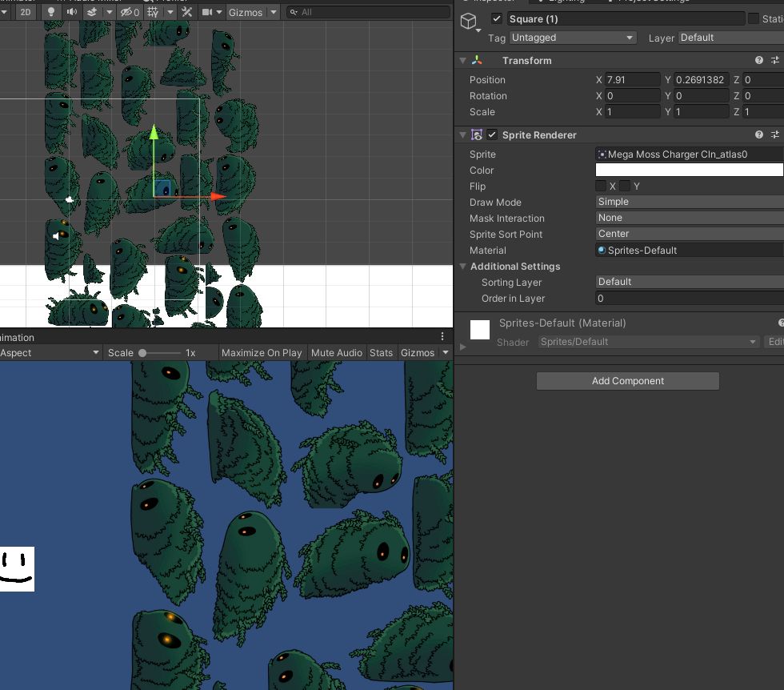Click the green Y-axis move arrow
This screenshot has height=690, width=784.
(154, 132)
